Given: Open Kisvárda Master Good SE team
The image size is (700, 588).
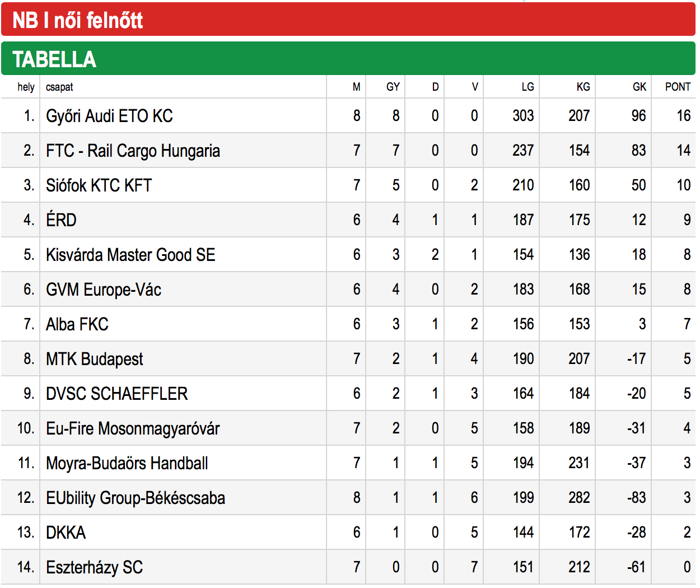Looking at the screenshot, I should pos(130,255).
